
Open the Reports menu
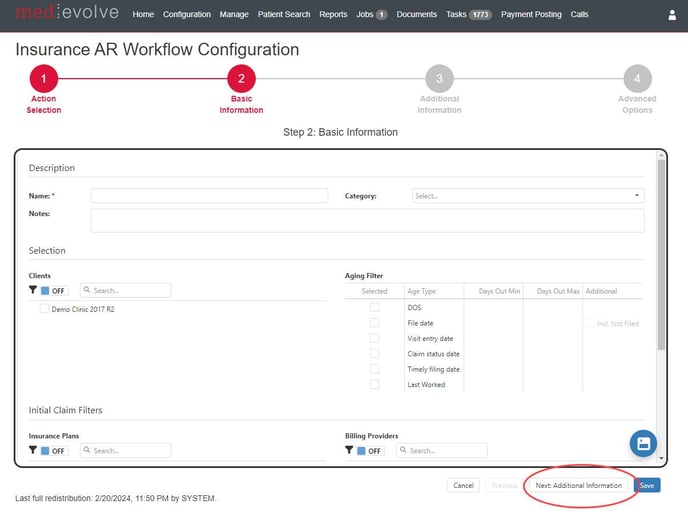coord(333,15)
